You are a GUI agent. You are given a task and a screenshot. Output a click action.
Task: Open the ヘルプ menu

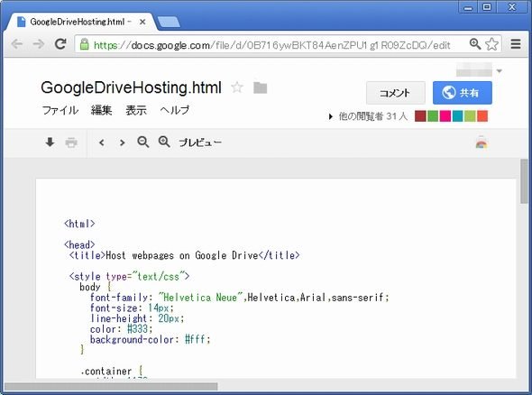point(174,110)
